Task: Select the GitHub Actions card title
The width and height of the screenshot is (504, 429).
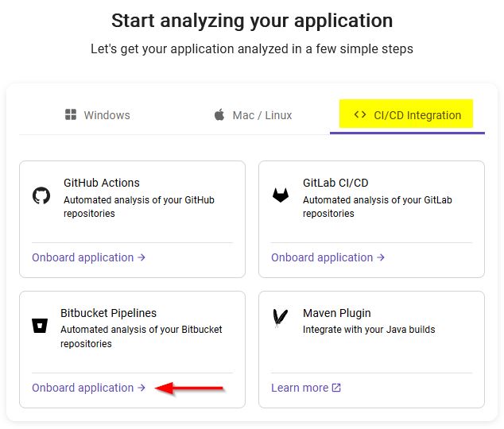Action: tap(102, 183)
